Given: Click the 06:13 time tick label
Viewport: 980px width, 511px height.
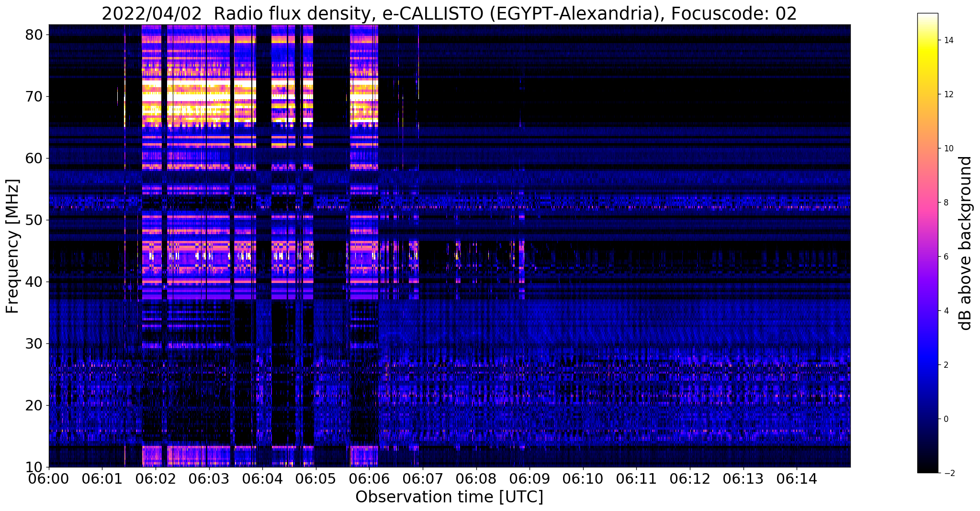Looking at the screenshot, I should coord(743,478).
